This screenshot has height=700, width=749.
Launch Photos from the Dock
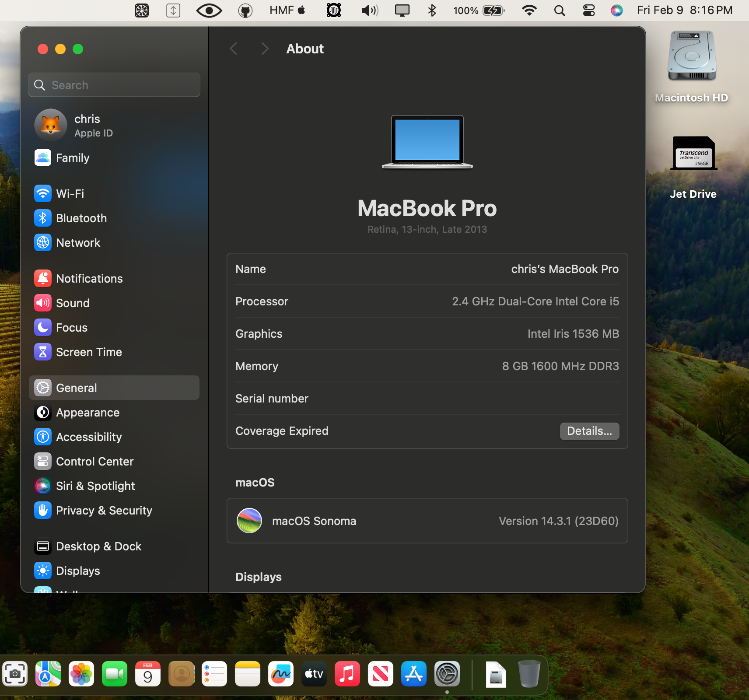click(81, 674)
